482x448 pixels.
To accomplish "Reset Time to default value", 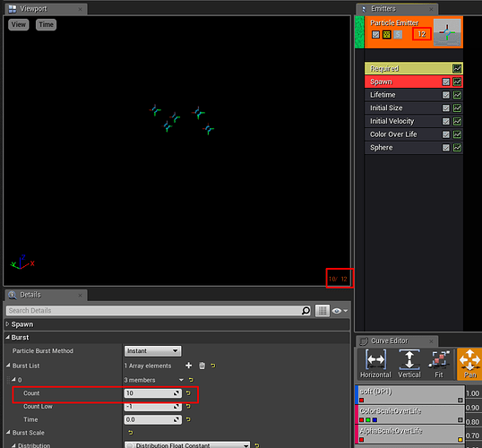I will click(x=188, y=419).
